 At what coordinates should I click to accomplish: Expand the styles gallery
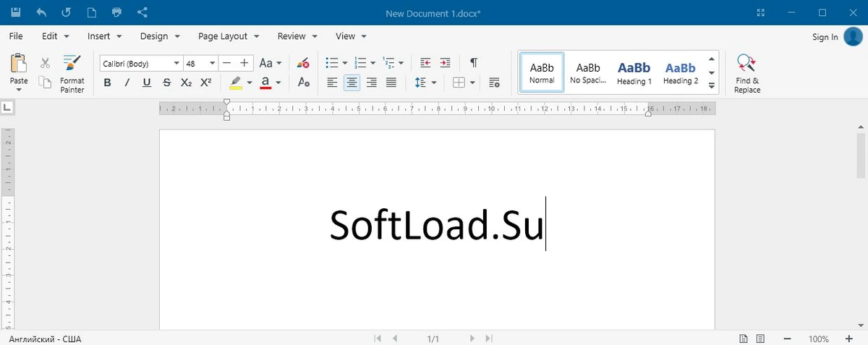(712, 86)
